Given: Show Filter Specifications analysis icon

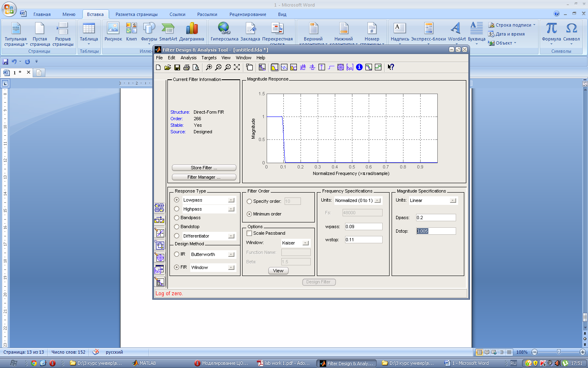Looking at the screenshot, I should pos(262,67).
